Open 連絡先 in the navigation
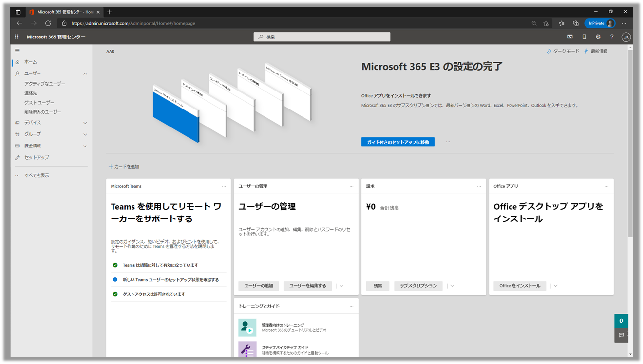The image size is (643, 364). 31,93
